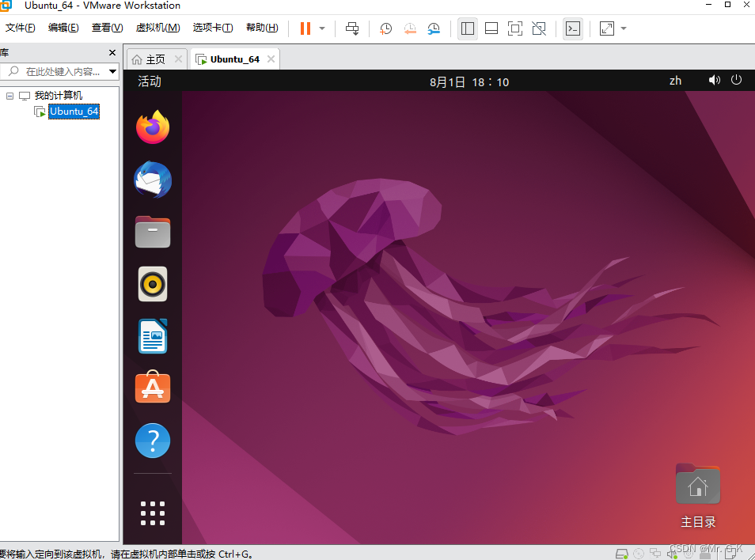Screen dimensions: 755x560
Task: Click the hard disk status bar icon
Action: click(x=621, y=554)
